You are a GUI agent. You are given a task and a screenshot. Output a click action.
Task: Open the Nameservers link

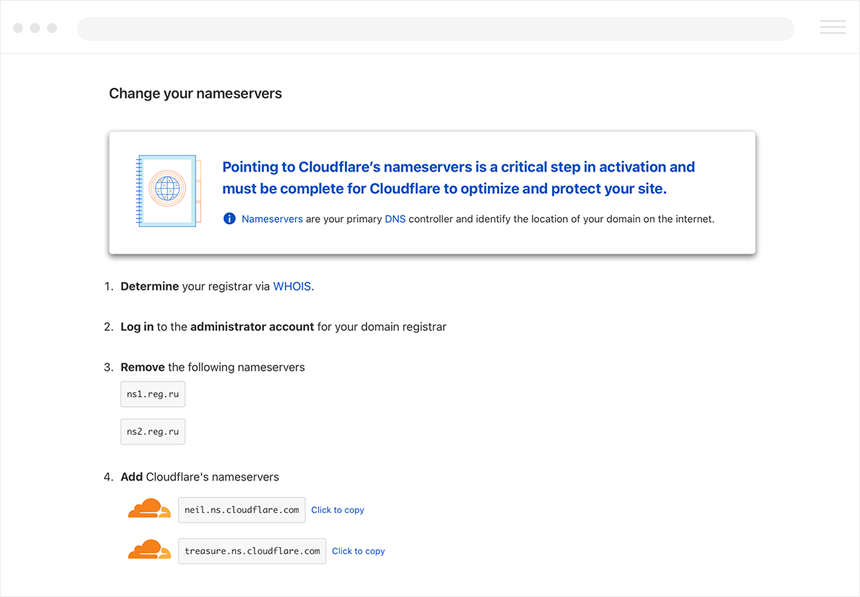tap(272, 219)
